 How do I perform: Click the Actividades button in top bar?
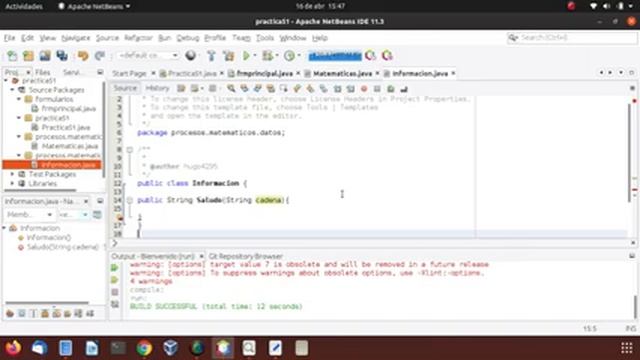pyautogui.click(x=24, y=7)
